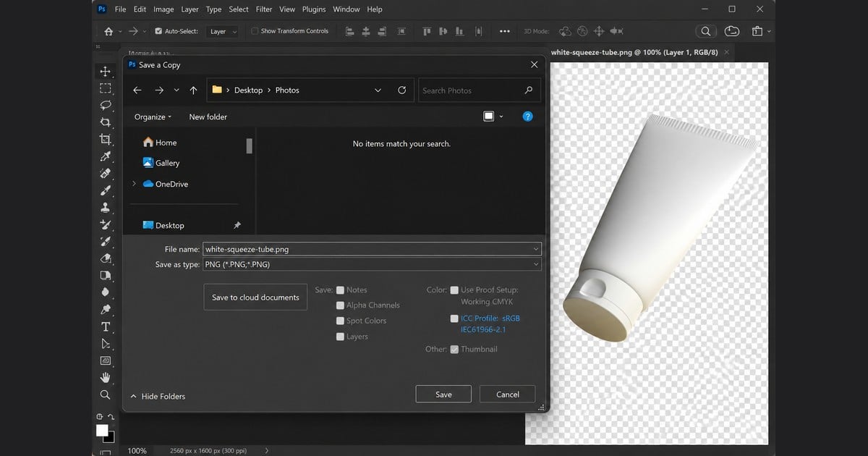Swap foreground and background colors
Viewport: 868px width, 456px height.
(x=111, y=417)
